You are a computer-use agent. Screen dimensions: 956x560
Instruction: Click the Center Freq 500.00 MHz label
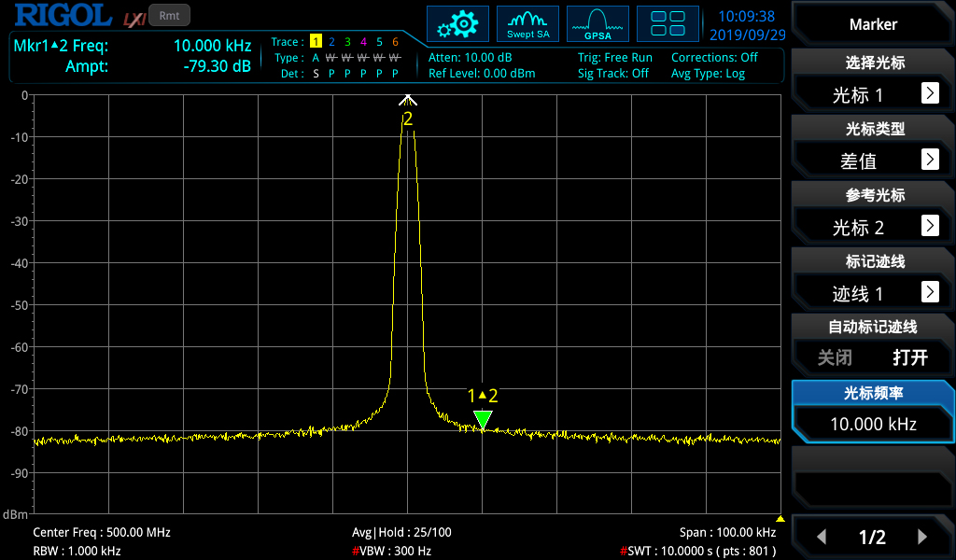coord(102,532)
